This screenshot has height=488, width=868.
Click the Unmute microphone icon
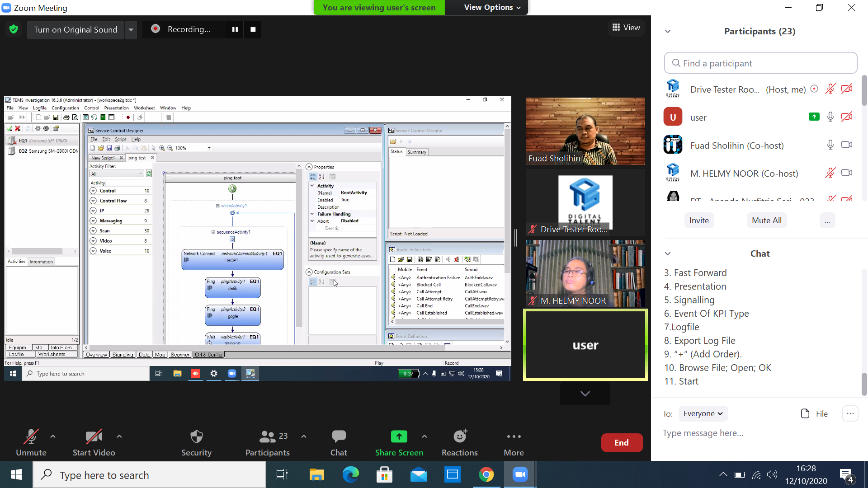click(x=31, y=436)
